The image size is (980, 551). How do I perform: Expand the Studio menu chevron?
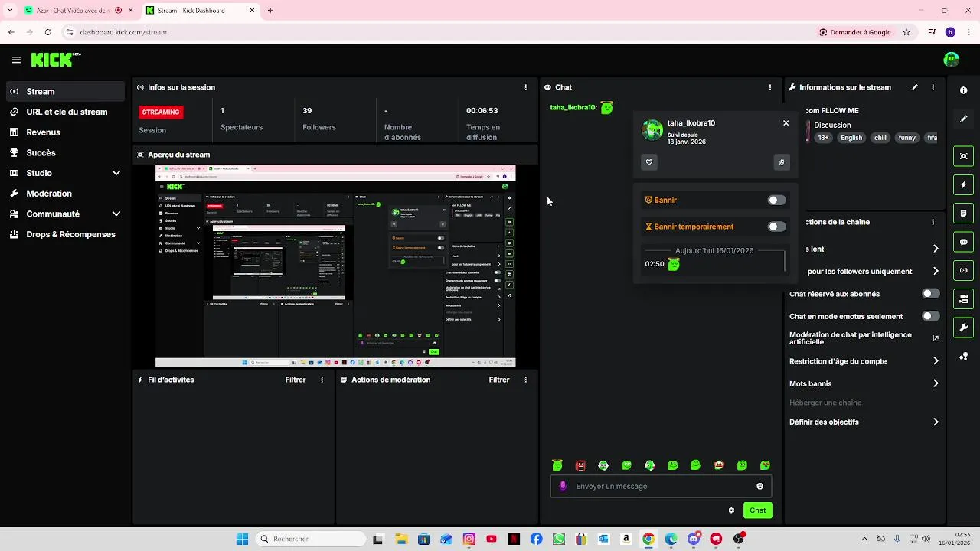click(116, 173)
